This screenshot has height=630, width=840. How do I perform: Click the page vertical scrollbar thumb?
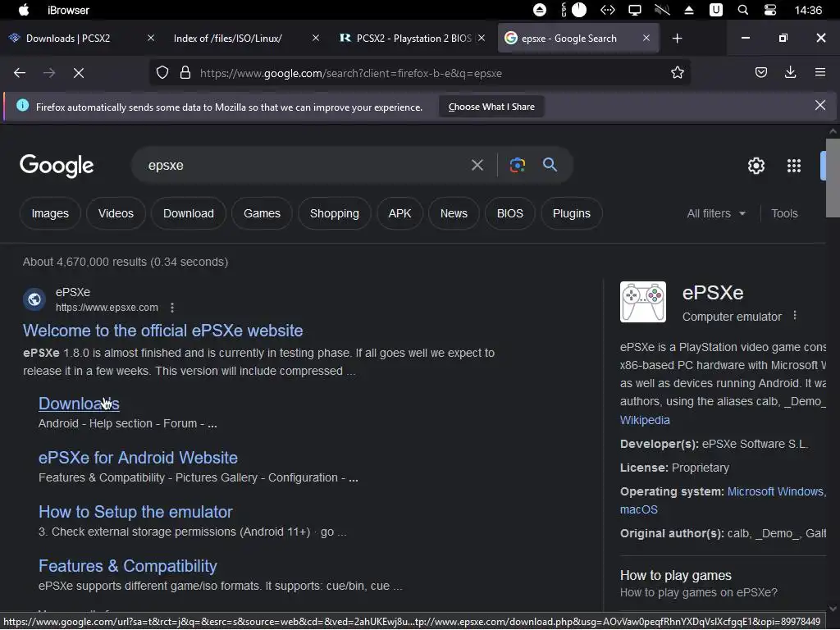[x=833, y=177]
